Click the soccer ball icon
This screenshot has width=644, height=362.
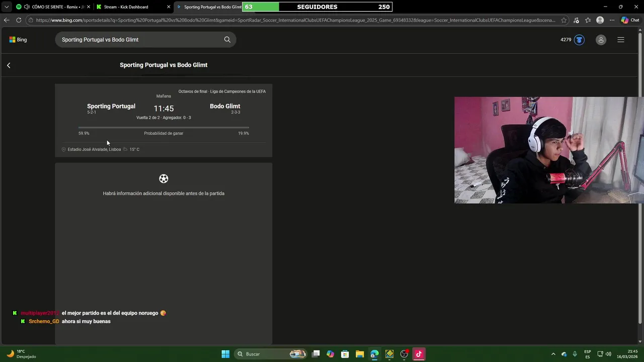pyautogui.click(x=164, y=178)
